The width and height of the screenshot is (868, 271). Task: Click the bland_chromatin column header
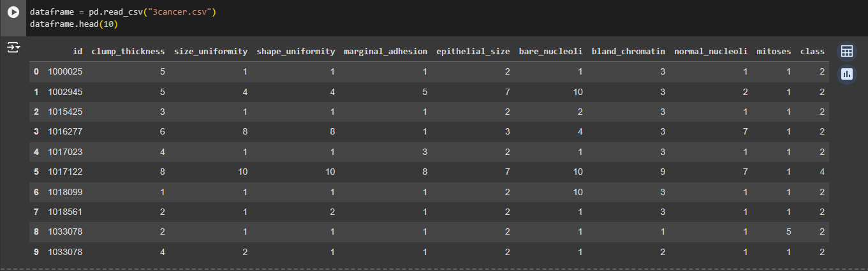(x=628, y=52)
